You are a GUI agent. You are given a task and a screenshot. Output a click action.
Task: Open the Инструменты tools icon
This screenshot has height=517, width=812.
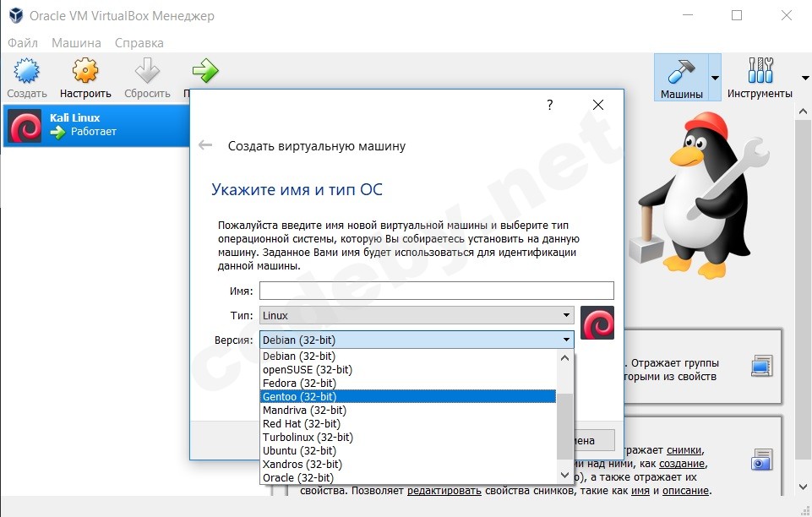click(x=760, y=71)
